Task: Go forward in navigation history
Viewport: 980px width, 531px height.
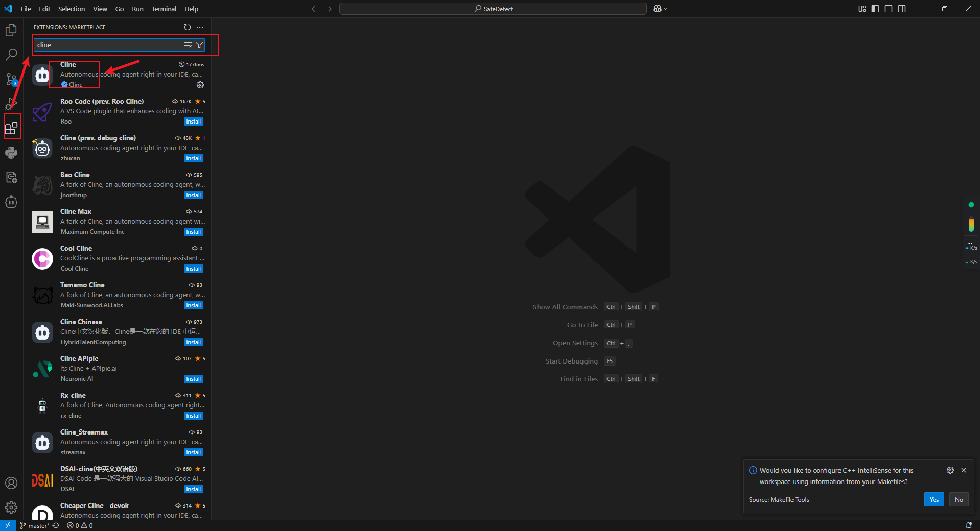Action: [329, 9]
